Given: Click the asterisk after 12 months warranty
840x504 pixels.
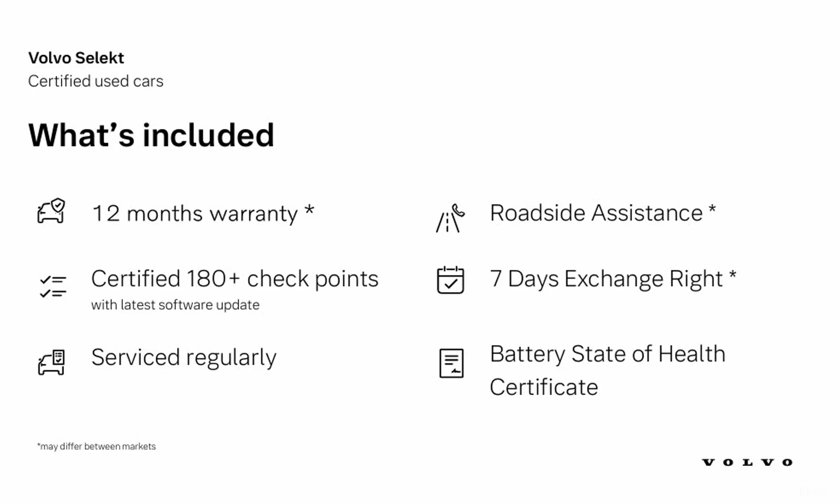Looking at the screenshot, I should [309, 210].
